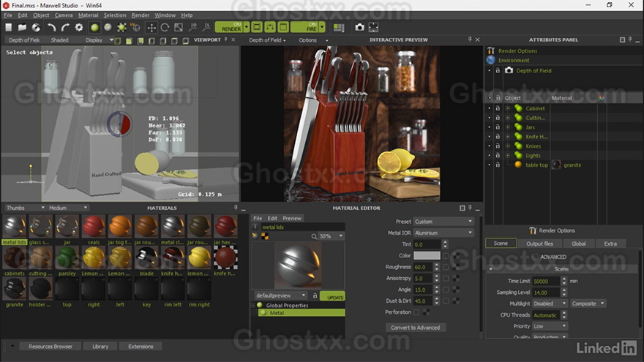This screenshot has width=644, height=362.
Task: Click the green UPDATE preview button
Action: click(332, 296)
